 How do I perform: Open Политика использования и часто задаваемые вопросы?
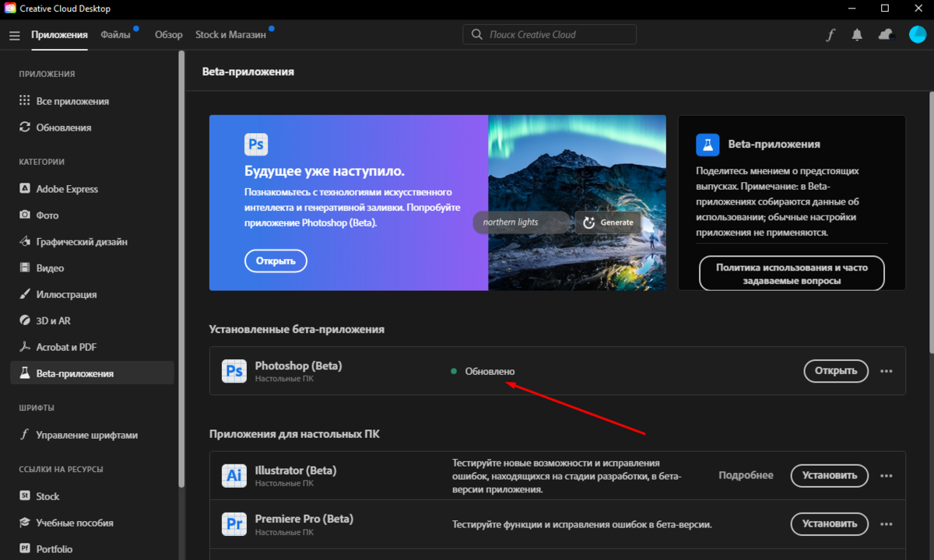pyautogui.click(x=792, y=274)
